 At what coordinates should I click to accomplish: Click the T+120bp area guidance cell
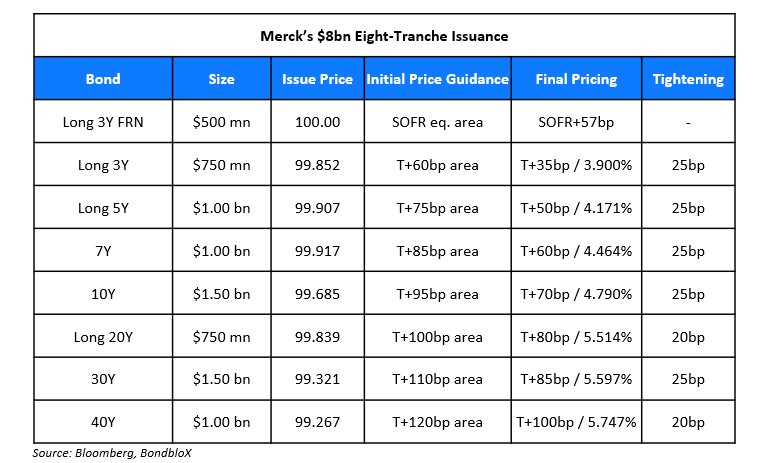click(437, 422)
